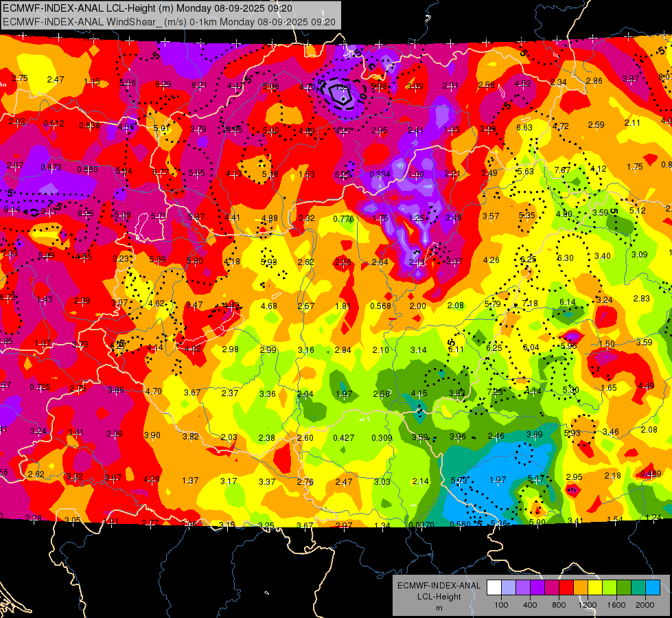Click the wind shear value 5.73
672x618 pixels.
tap(459, 481)
